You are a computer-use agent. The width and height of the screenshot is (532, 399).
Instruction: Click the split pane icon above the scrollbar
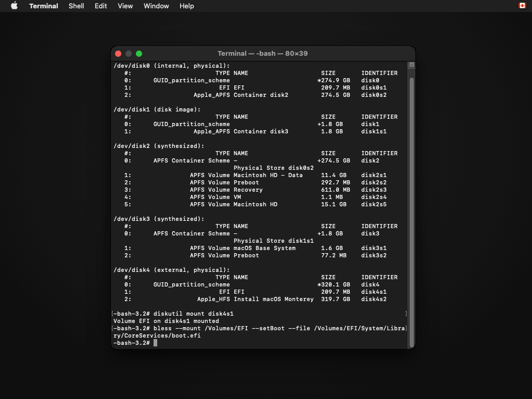[411, 65]
